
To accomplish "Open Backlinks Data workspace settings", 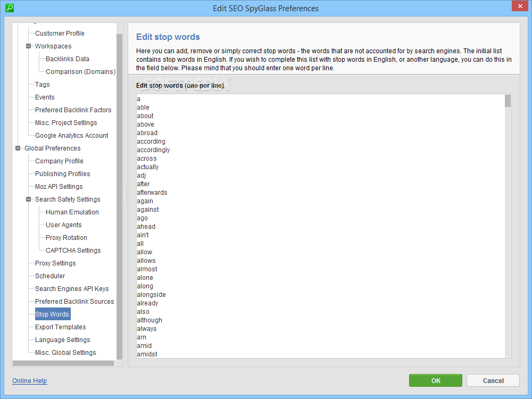I will [x=68, y=59].
